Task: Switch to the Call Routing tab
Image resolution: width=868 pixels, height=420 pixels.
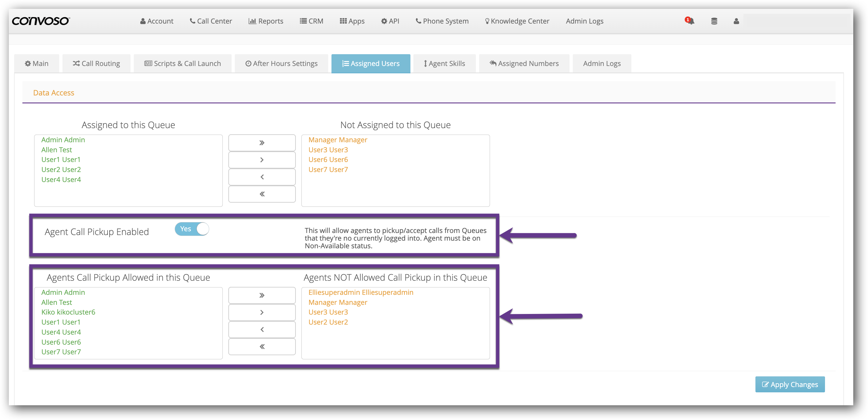Action: click(x=96, y=63)
